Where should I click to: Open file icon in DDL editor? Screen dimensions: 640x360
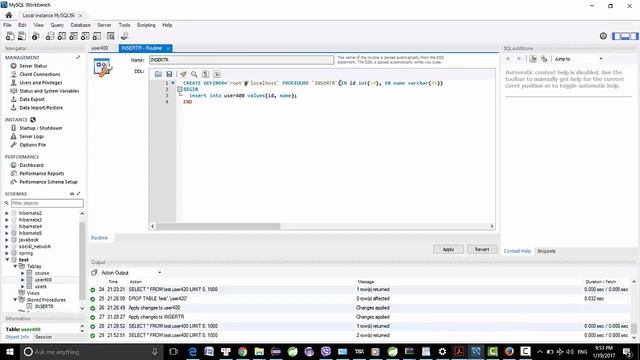[x=158, y=74]
